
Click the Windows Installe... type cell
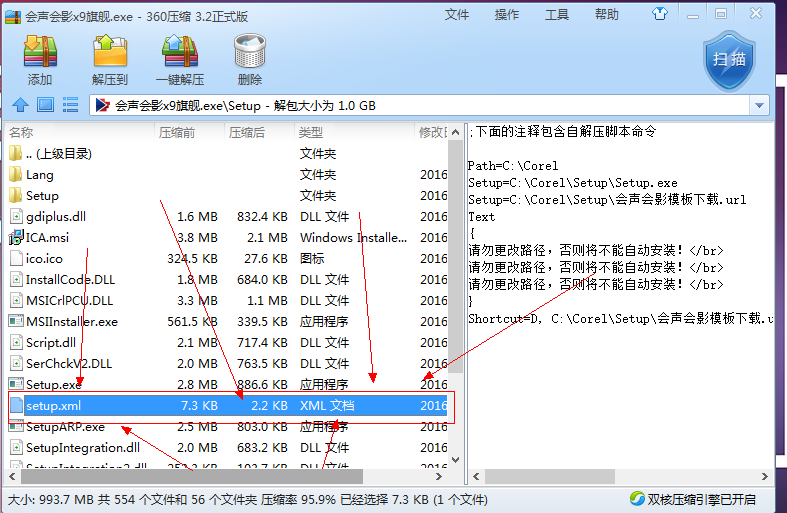pos(353,237)
